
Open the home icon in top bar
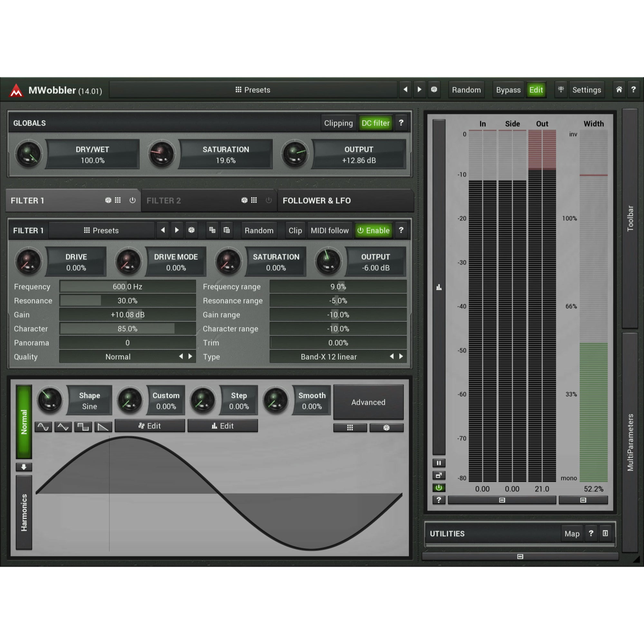[619, 90]
